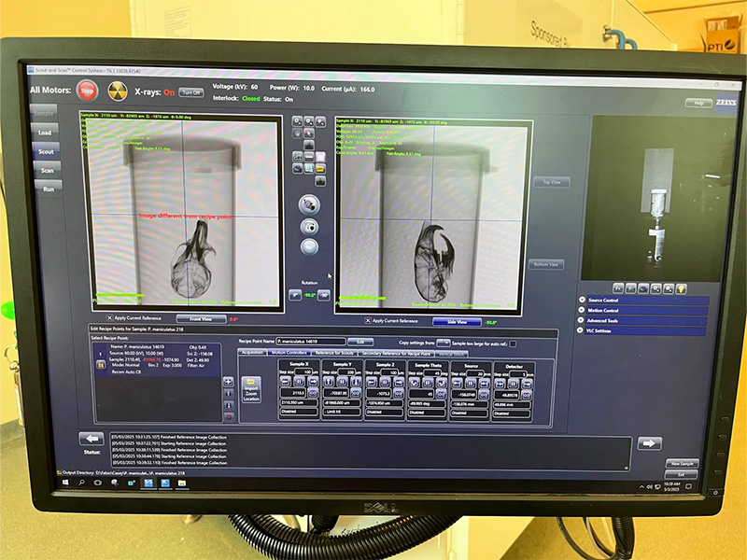Enable Apply Current Reference under the left image
The width and height of the screenshot is (747, 560).
109,316
